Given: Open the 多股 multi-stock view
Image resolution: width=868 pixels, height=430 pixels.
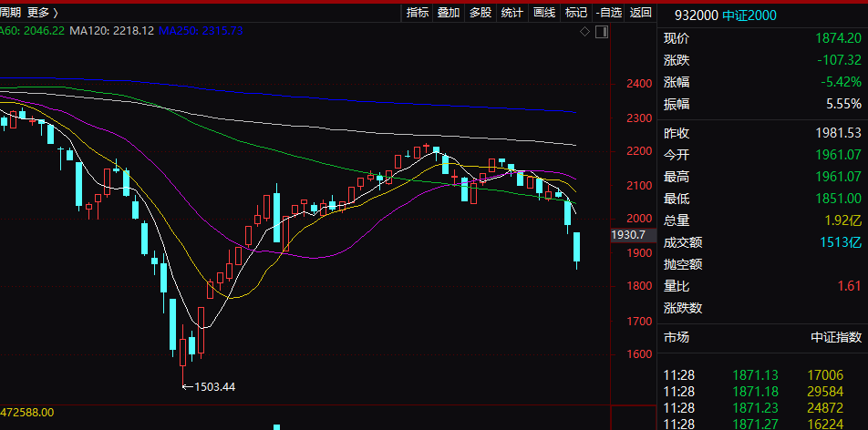Looking at the screenshot, I should (480, 12).
